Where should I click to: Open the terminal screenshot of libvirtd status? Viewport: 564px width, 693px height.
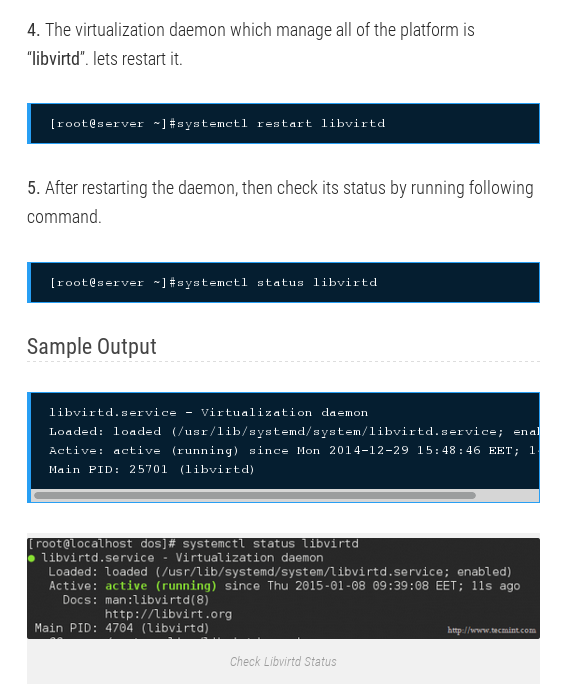coord(283,588)
